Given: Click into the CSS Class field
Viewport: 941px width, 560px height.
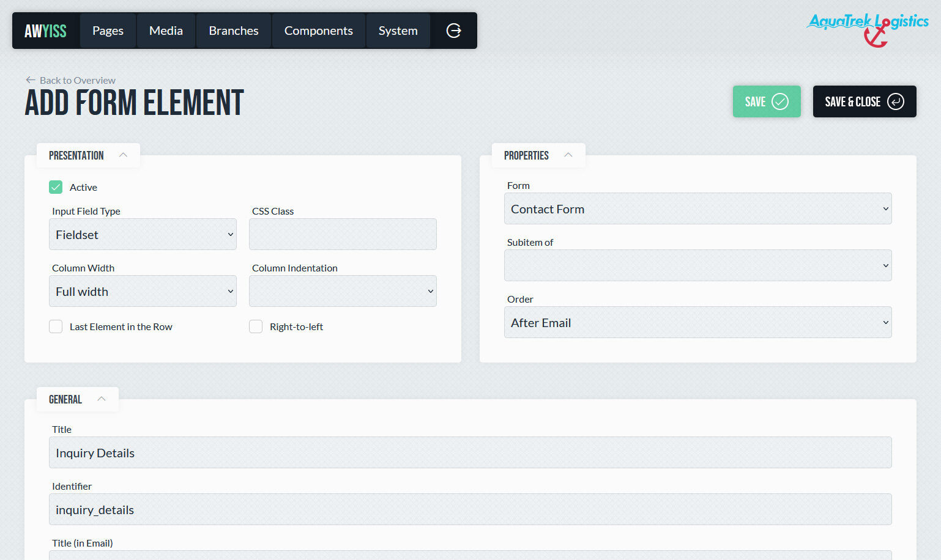Looking at the screenshot, I should point(343,235).
